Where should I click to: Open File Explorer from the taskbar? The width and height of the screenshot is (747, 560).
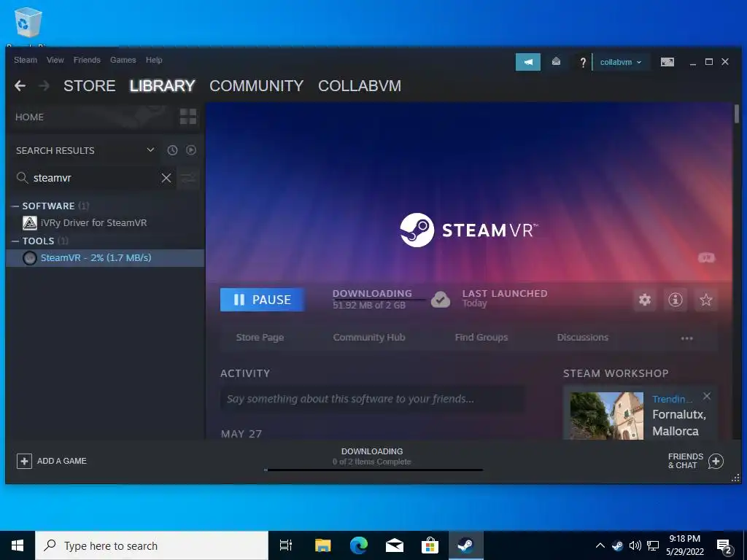pos(322,545)
